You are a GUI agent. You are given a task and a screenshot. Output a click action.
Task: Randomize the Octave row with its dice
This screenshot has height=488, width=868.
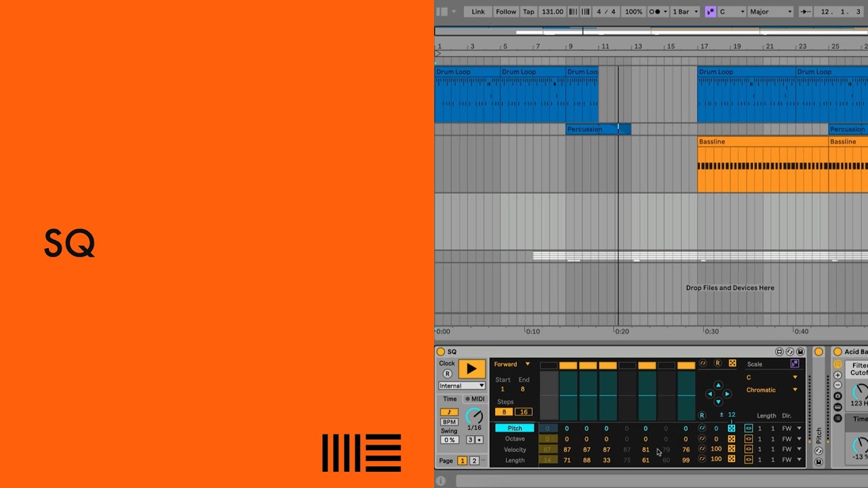coord(732,439)
